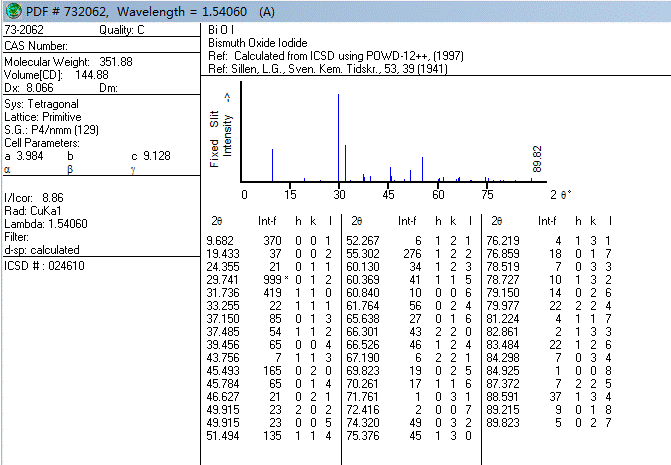Select space group P4/nmm (129)
671x465 pixels.
point(65,130)
